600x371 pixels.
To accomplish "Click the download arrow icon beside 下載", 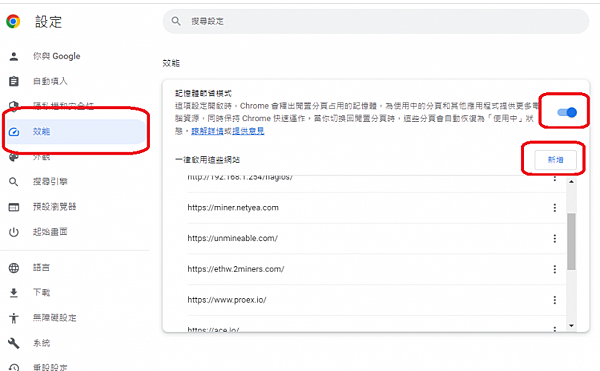I will (x=14, y=293).
